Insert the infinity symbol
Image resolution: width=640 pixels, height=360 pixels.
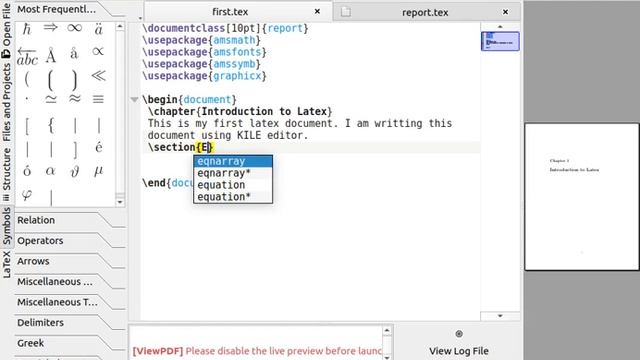[74, 28]
